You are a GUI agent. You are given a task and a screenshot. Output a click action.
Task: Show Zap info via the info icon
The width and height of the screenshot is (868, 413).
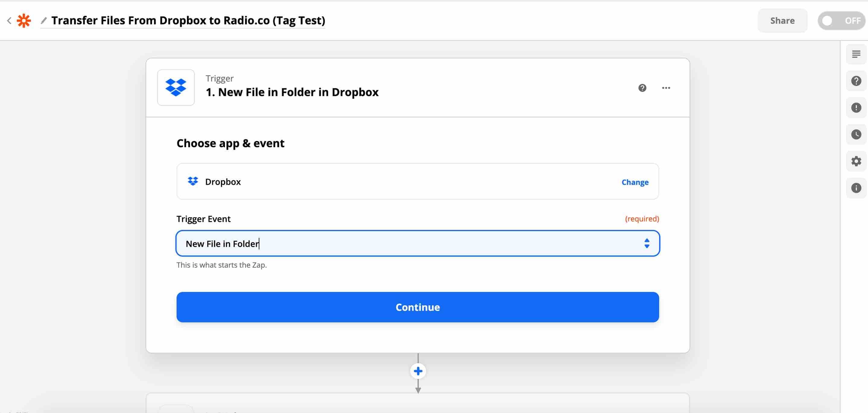(856, 188)
